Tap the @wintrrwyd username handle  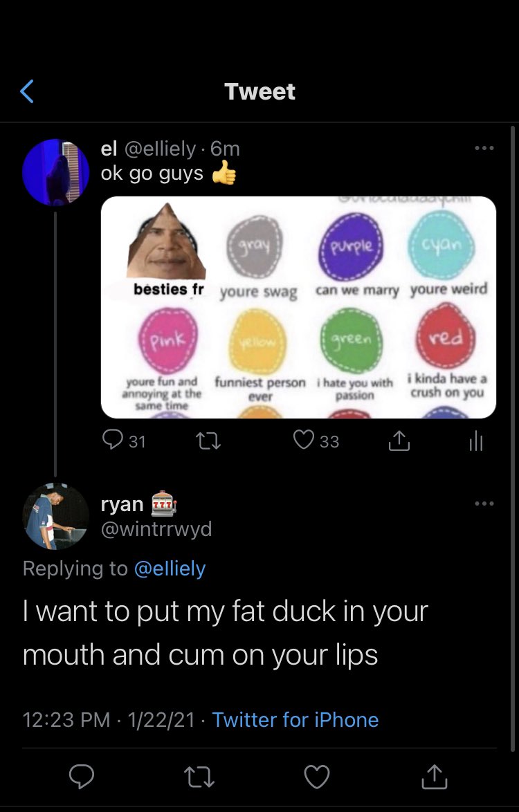point(156,530)
